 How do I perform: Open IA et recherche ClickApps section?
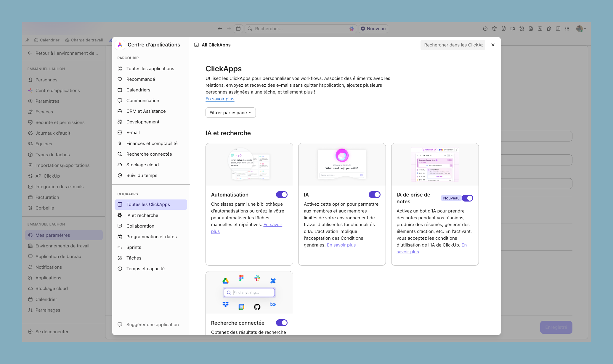(x=151, y=215)
